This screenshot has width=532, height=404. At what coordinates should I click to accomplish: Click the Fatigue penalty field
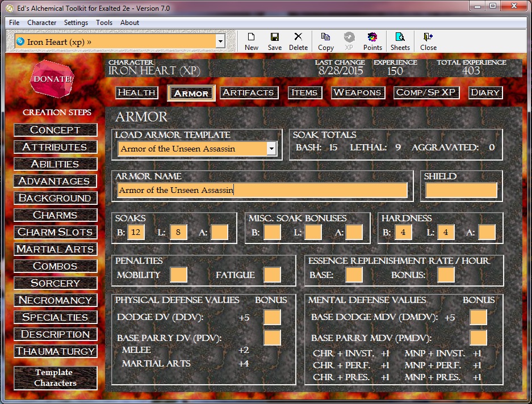[272, 275]
